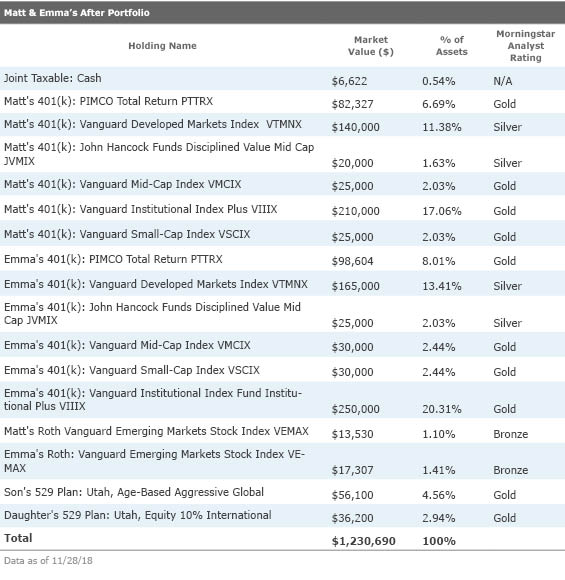Select Emma's Vanguard Developed Markets Index VTMNX
This screenshot has width=565, height=580.
pos(282,283)
